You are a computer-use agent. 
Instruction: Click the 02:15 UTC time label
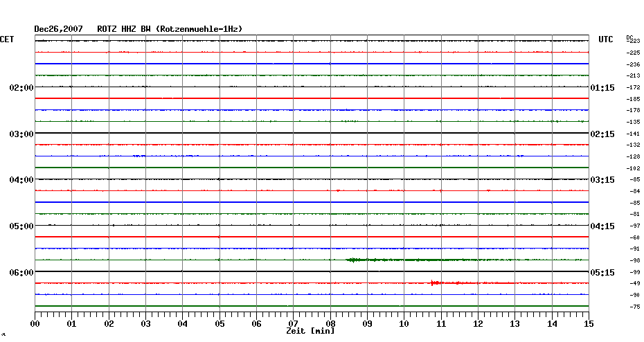(x=602, y=134)
